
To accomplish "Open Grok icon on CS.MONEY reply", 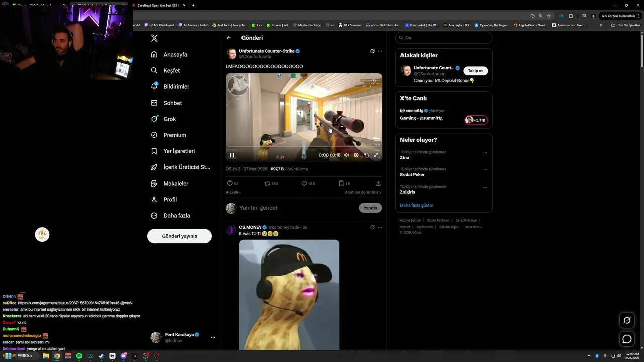I will pos(372,227).
